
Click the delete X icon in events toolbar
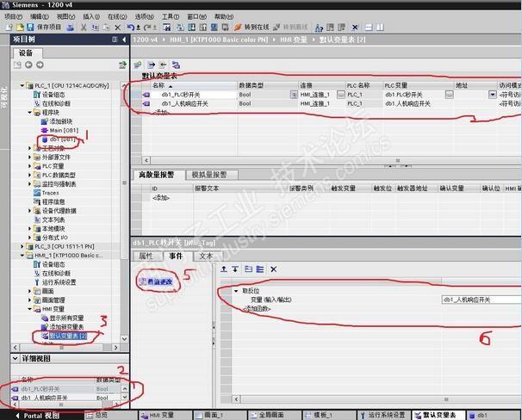[x=274, y=269]
